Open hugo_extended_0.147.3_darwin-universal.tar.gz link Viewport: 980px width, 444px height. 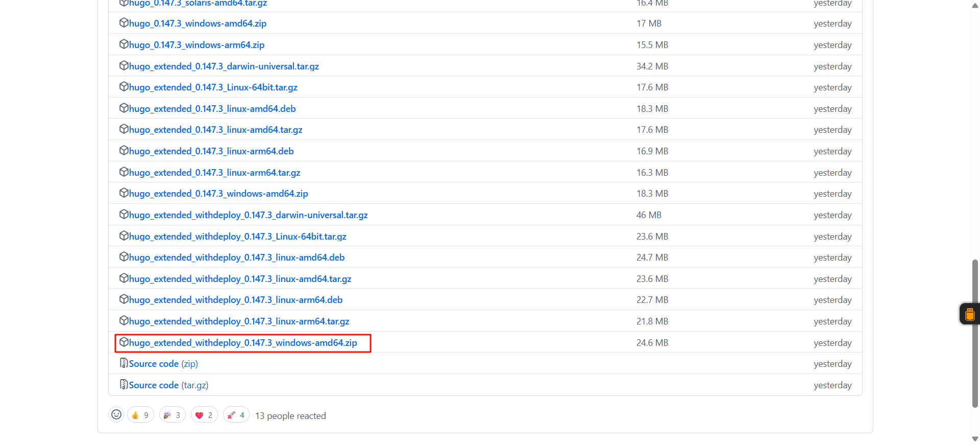(x=224, y=66)
